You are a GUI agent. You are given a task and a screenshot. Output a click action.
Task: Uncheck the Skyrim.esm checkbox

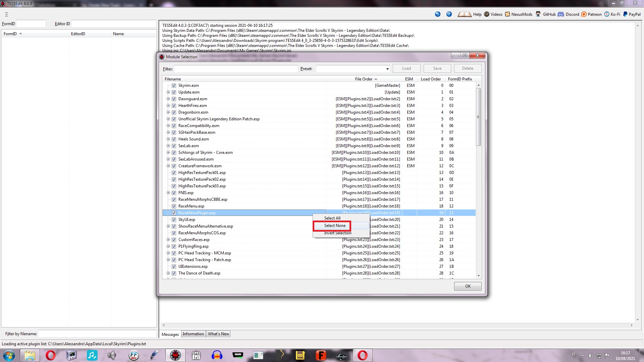click(x=174, y=85)
